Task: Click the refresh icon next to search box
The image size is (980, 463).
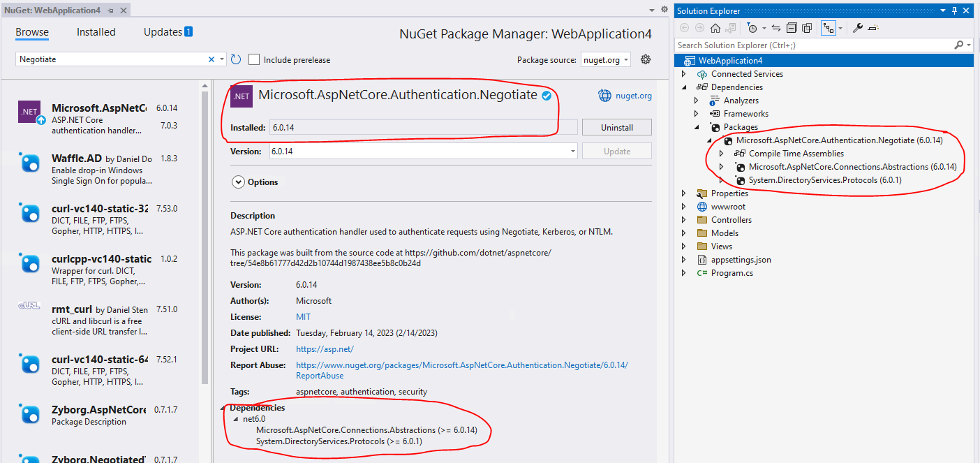Action: (x=236, y=59)
